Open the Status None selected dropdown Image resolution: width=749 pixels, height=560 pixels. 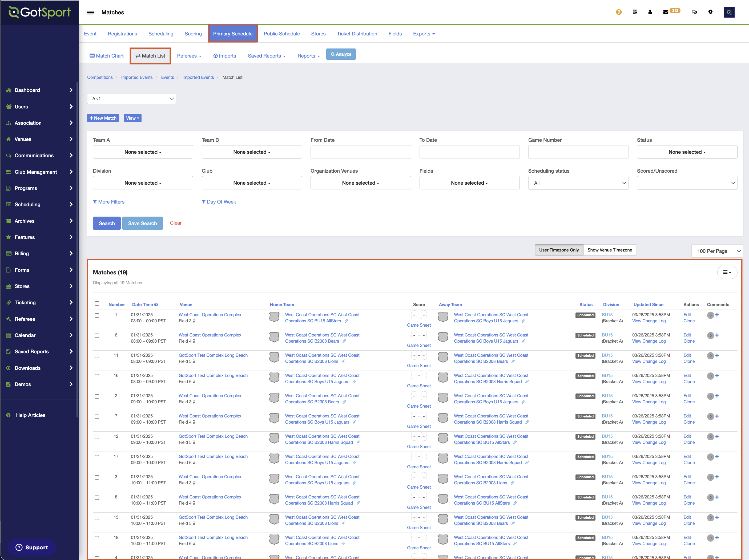(x=687, y=152)
